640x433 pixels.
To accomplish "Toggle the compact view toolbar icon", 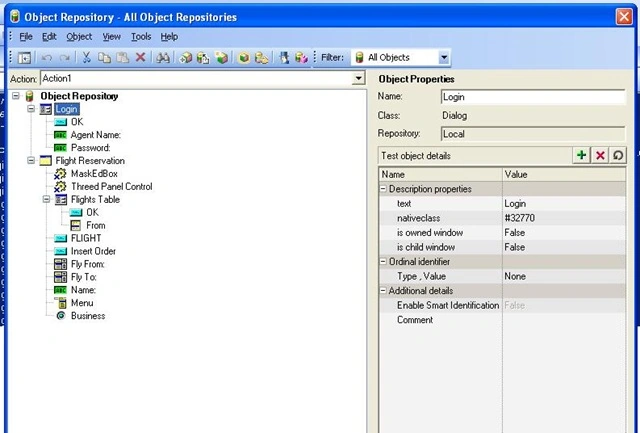I will [24, 58].
